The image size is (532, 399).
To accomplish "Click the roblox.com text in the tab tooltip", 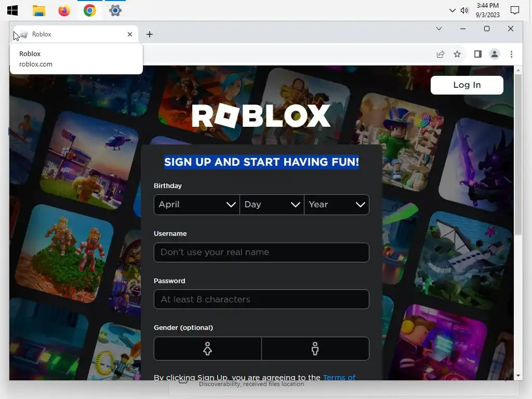I will 36,64.
